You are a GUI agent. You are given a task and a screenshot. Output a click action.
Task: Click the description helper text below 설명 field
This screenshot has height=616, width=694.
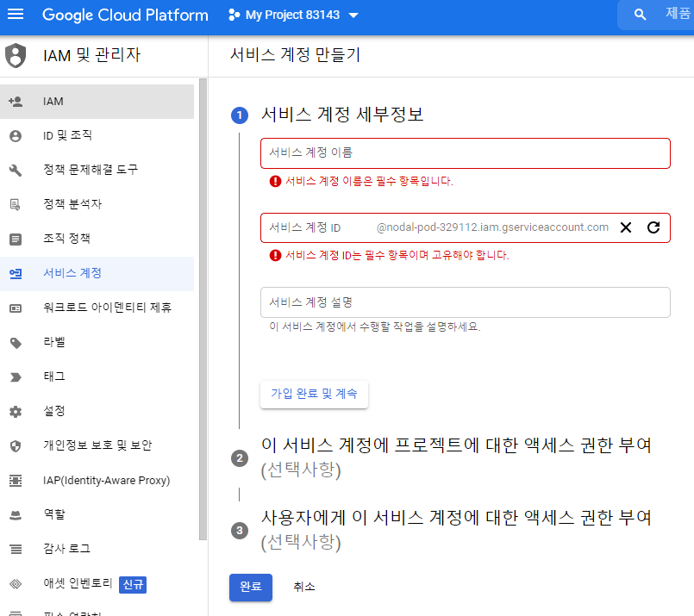click(x=374, y=327)
